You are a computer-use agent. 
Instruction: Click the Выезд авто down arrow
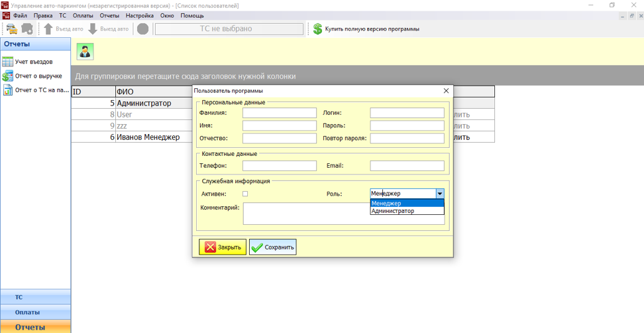pyautogui.click(x=93, y=29)
